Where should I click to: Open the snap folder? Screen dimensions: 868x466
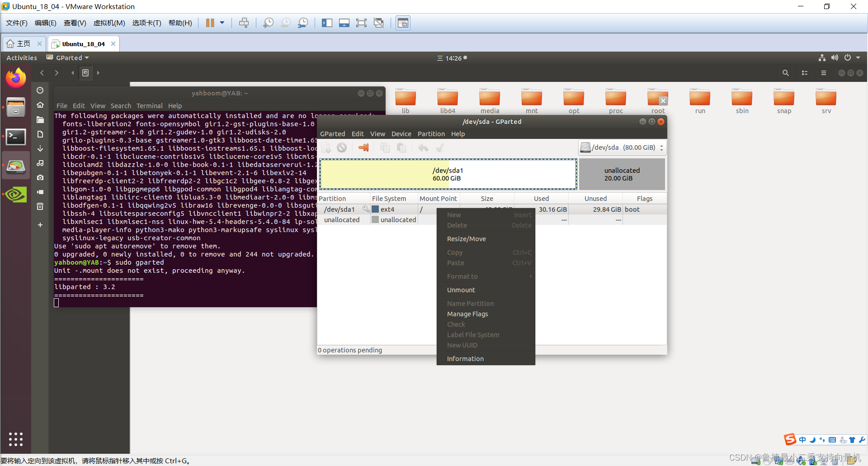pyautogui.click(x=784, y=101)
